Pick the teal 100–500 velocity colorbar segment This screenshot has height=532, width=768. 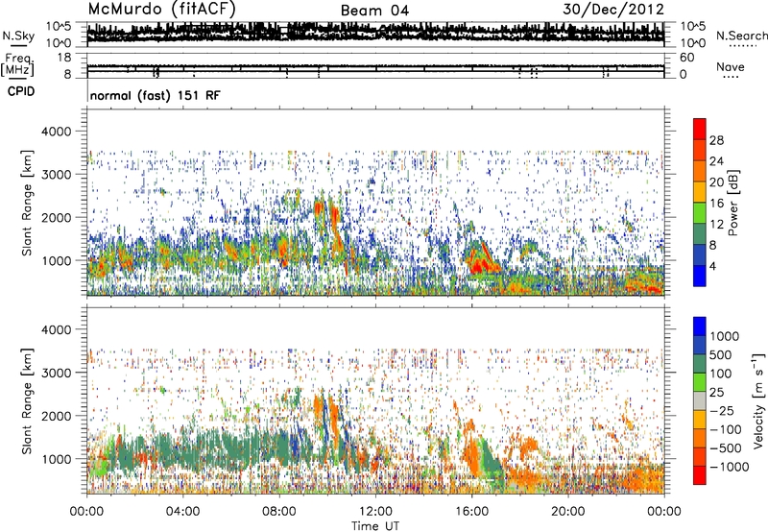(x=700, y=364)
